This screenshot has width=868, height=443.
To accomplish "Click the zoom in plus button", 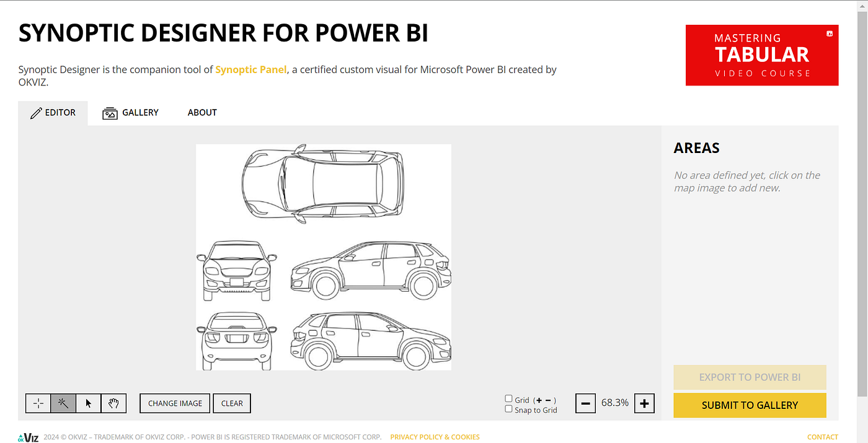I will (x=645, y=403).
